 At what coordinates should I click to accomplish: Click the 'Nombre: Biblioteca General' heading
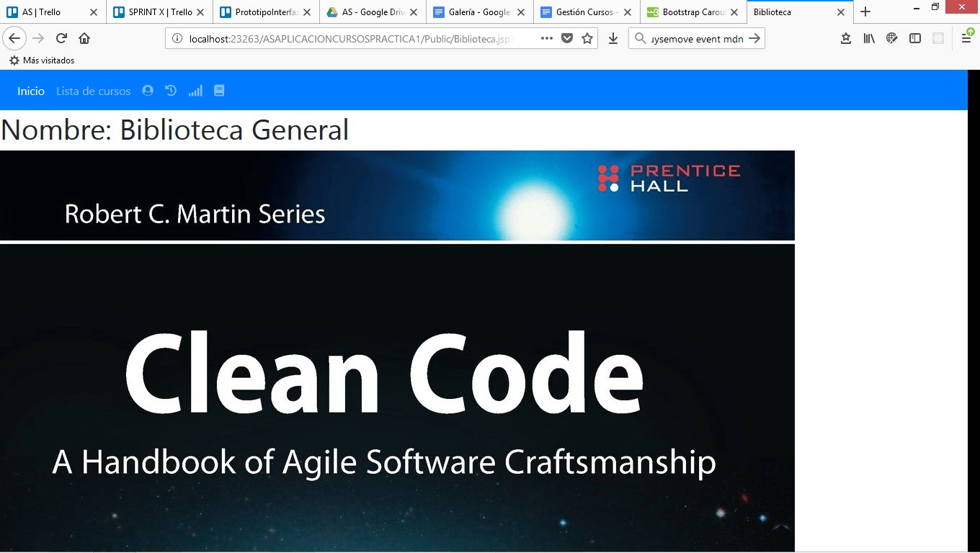pyautogui.click(x=175, y=130)
